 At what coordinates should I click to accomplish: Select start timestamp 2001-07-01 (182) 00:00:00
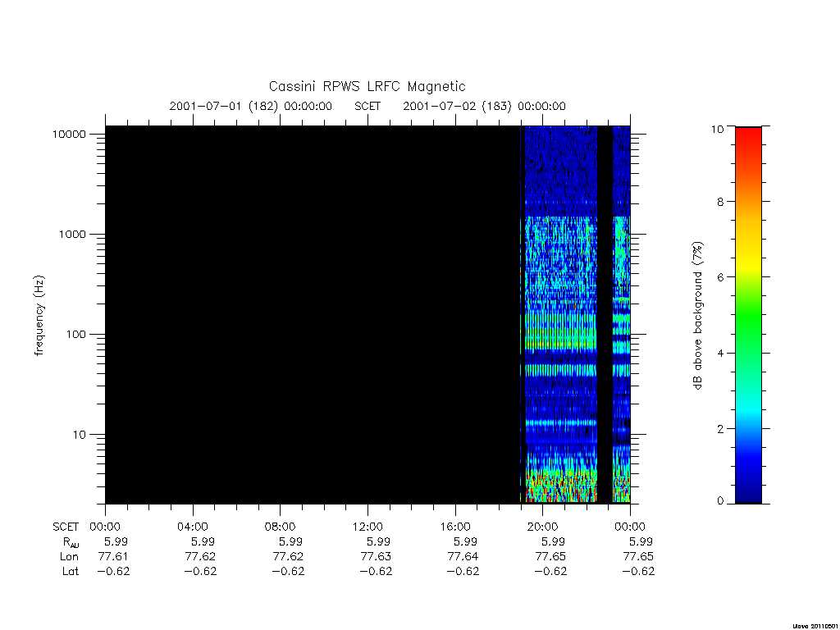pos(251,106)
